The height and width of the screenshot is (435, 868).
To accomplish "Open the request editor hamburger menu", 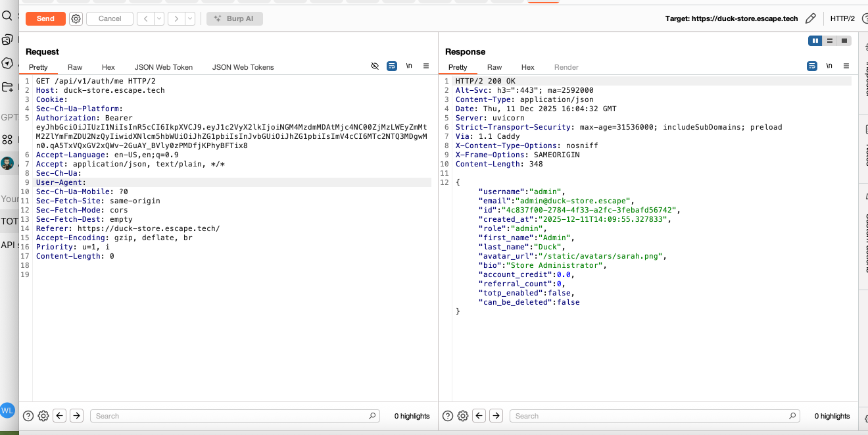I will [x=426, y=66].
